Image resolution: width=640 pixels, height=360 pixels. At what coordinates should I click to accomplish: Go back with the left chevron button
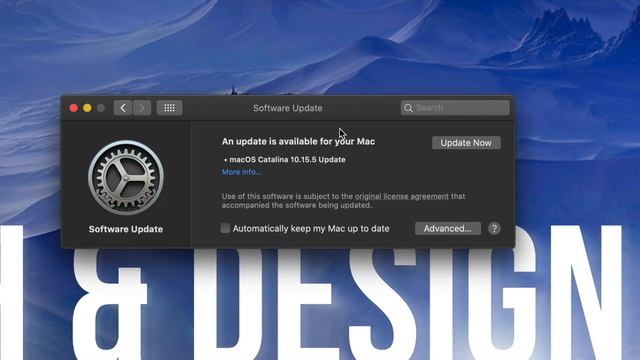click(x=122, y=108)
